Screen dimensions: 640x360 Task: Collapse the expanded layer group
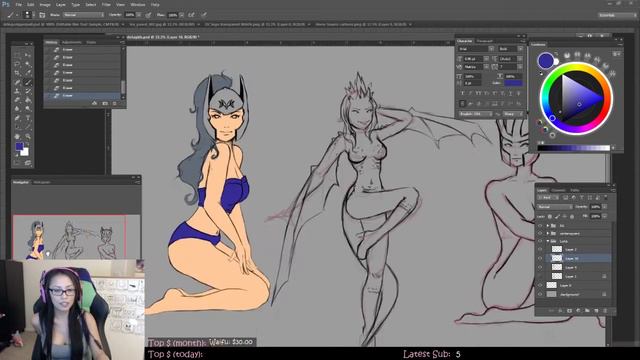pyautogui.click(x=548, y=241)
